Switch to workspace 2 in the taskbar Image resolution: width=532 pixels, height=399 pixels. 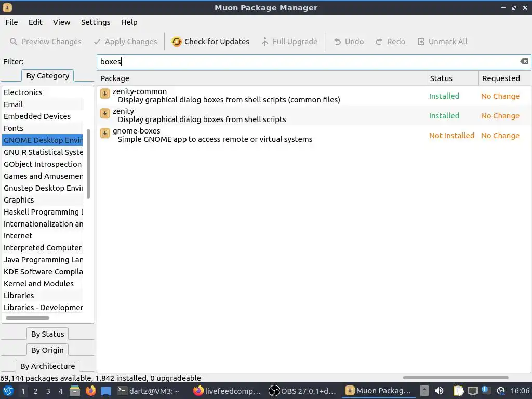[x=36, y=391]
